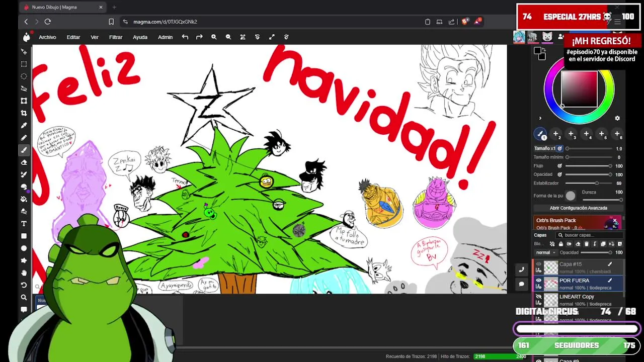The width and height of the screenshot is (644, 362).
Task: Click the Magma logo icon
Action: [x=27, y=37]
